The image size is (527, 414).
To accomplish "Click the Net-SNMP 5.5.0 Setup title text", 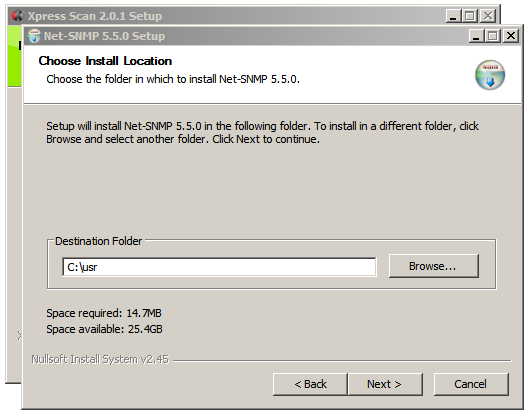I will click(x=104, y=36).
